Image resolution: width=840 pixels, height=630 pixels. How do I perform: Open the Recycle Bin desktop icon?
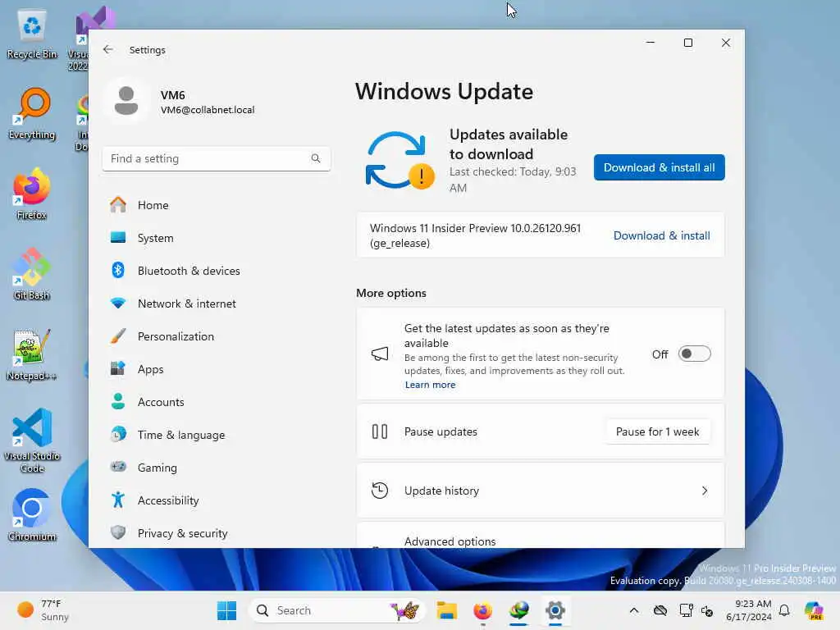click(x=32, y=34)
